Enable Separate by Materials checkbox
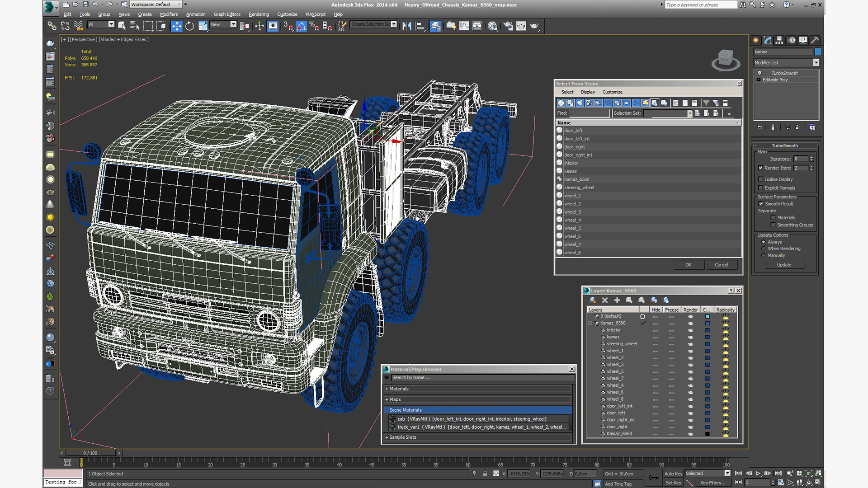The width and height of the screenshot is (868, 488). [773, 218]
